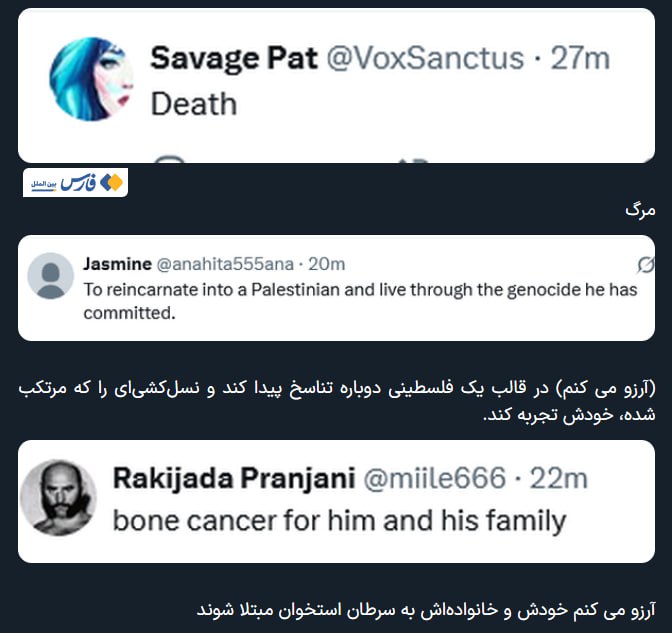672x633 pixels.
Task: Click the Jasmine display name
Action: (116, 264)
